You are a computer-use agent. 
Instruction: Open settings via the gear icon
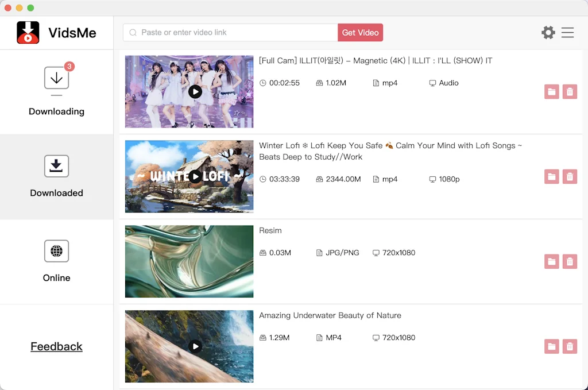click(548, 33)
